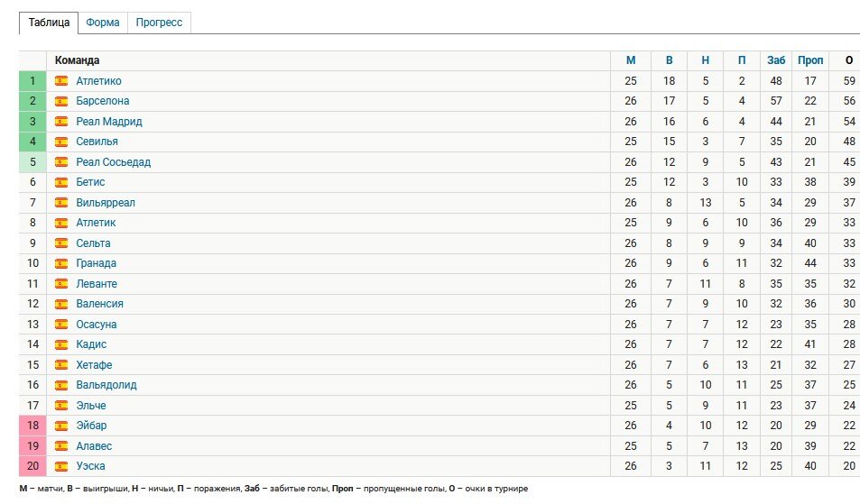Screen dimensions: 860x504
Task: Click the flag icon beside Атлетик
Action: click(x=61, y=223)
